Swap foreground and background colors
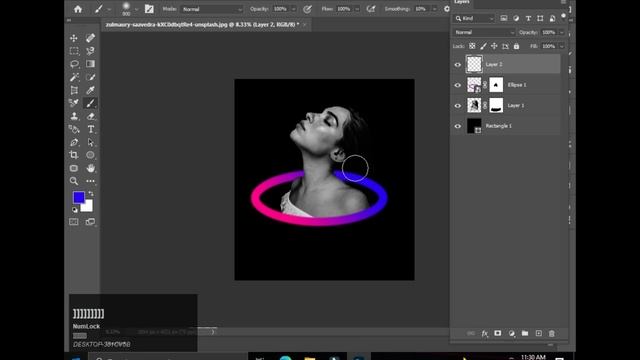Screen dimensions: 640x360 tap(91, 193)
